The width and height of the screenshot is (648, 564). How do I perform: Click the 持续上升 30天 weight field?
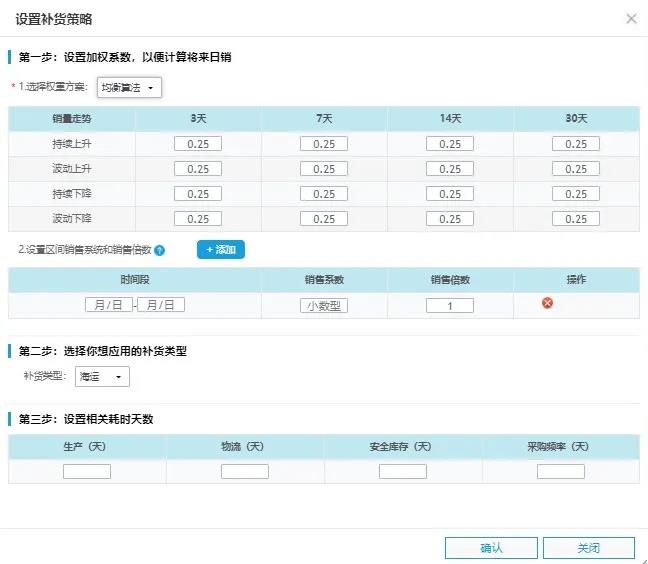[x=576, y=144]
